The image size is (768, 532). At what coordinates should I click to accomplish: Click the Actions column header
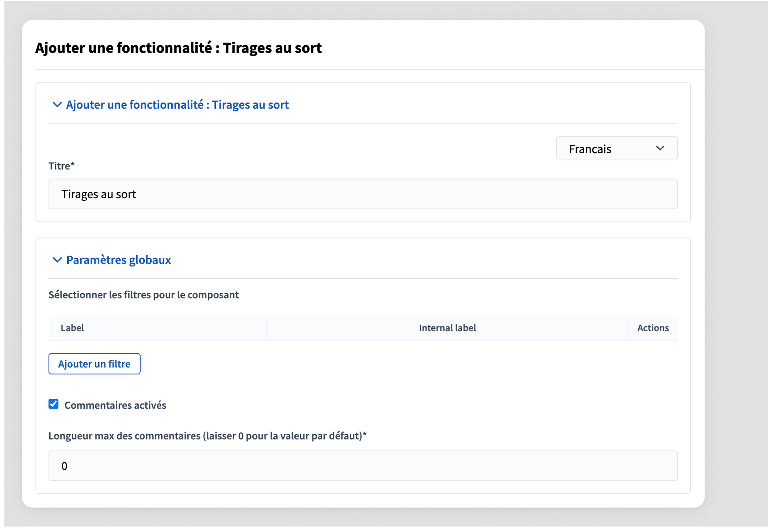tap(653, 328)
